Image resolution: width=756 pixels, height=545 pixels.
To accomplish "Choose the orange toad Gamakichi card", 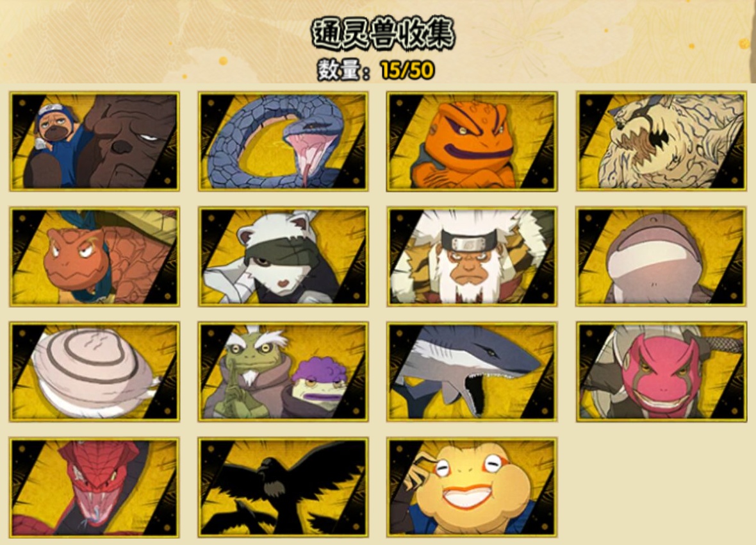I will 472,141.
